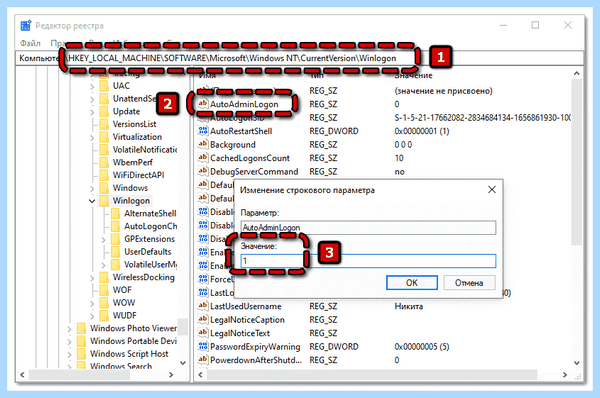Click the GPExtensions folder icon
The image size is (600, 398).
pos(115,239)
